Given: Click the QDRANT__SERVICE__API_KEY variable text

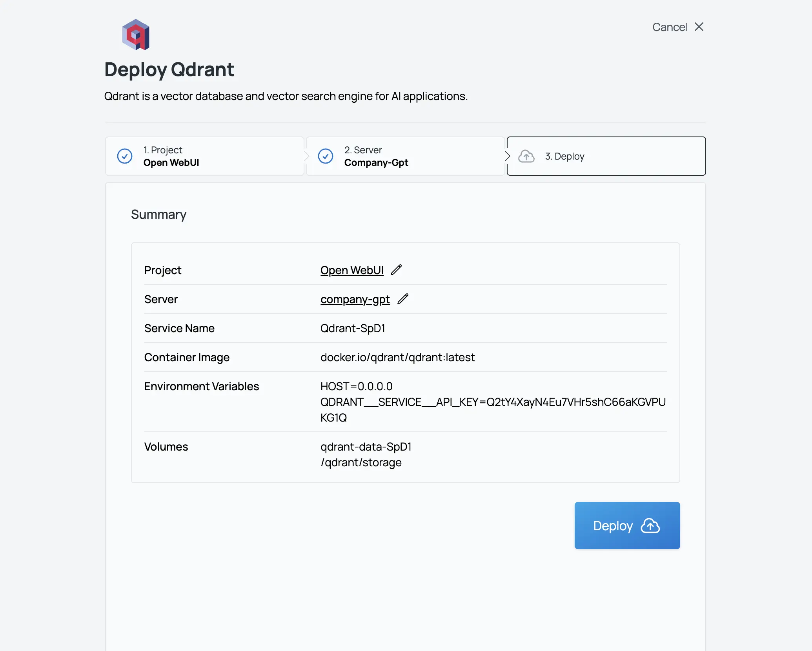Looking at the screenshot, I should [493, 410].
